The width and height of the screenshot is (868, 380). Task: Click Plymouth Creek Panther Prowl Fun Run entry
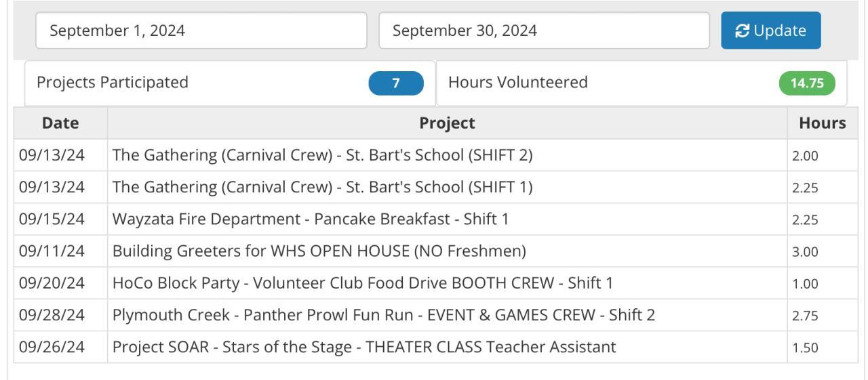383,315
